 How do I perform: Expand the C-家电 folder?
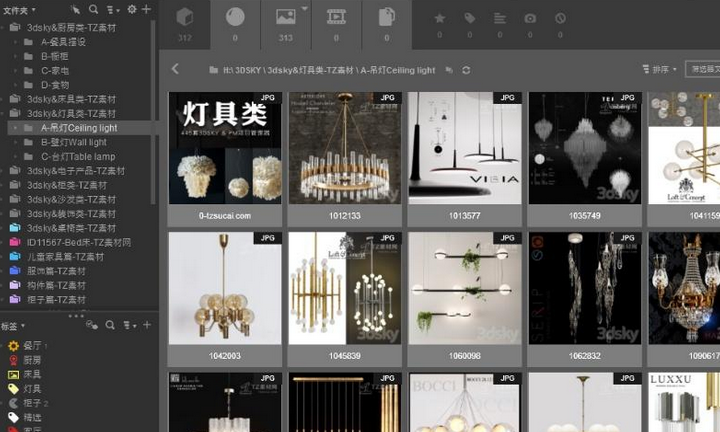point(15,71)
